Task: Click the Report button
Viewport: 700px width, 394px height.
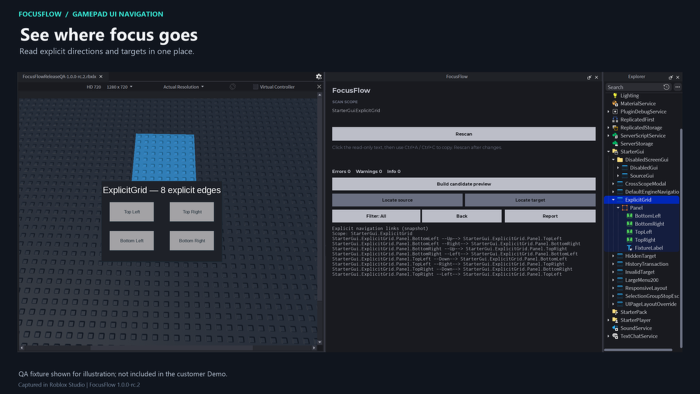Action: [x=550, y=216]
